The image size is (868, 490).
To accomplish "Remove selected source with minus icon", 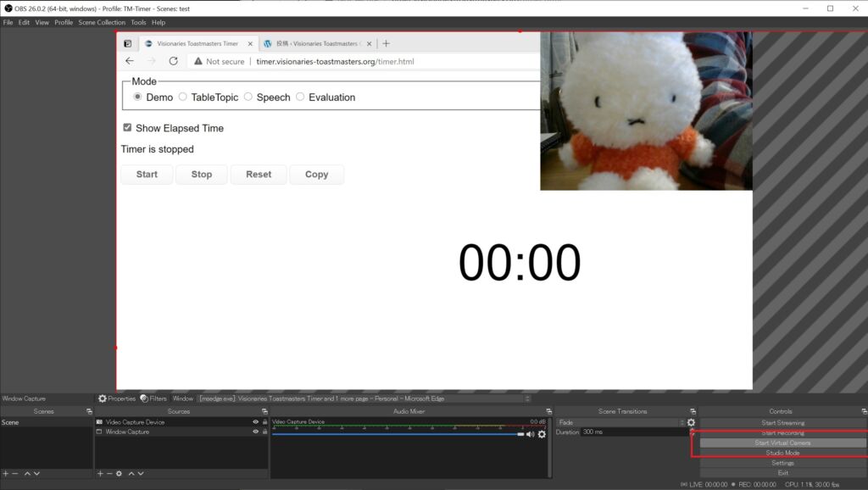I will pos(109,473).
